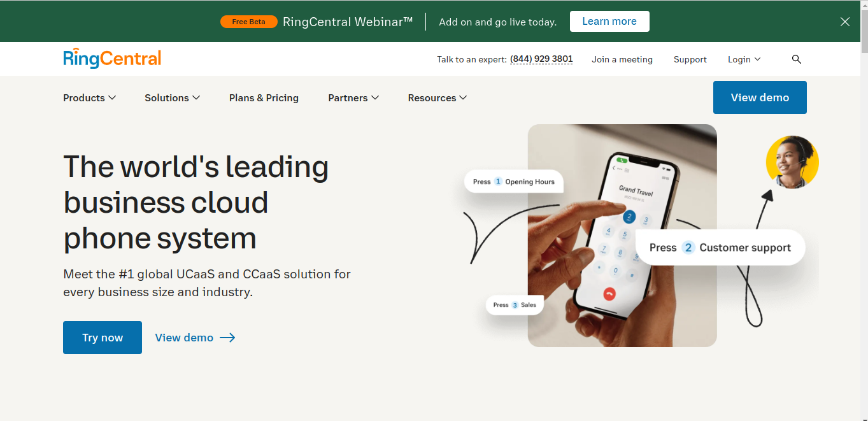Click the support agent round photo

click(792, 162)
